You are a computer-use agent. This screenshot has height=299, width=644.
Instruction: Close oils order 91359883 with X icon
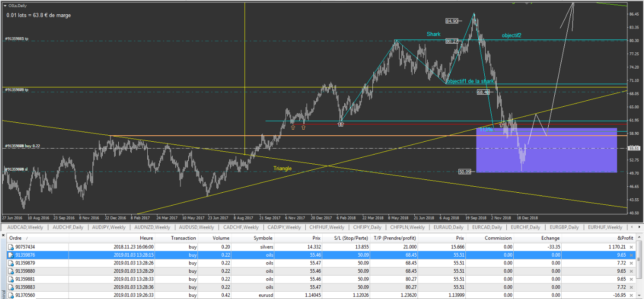632,287
